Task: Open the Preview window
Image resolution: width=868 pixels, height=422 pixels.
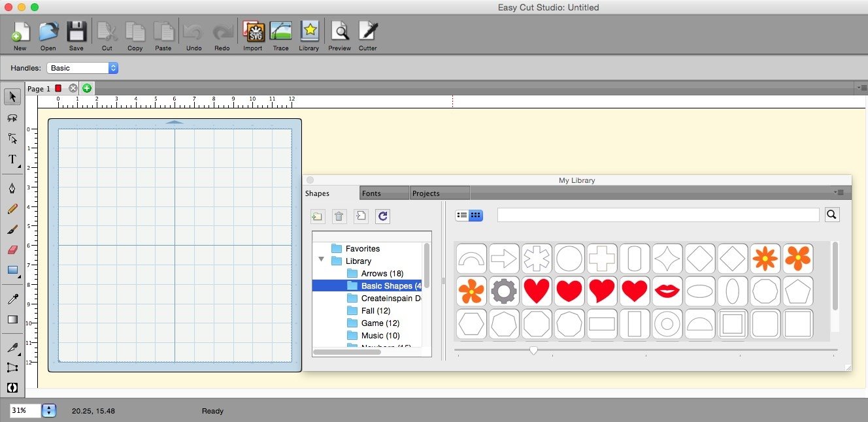Action: click(339, 36)
